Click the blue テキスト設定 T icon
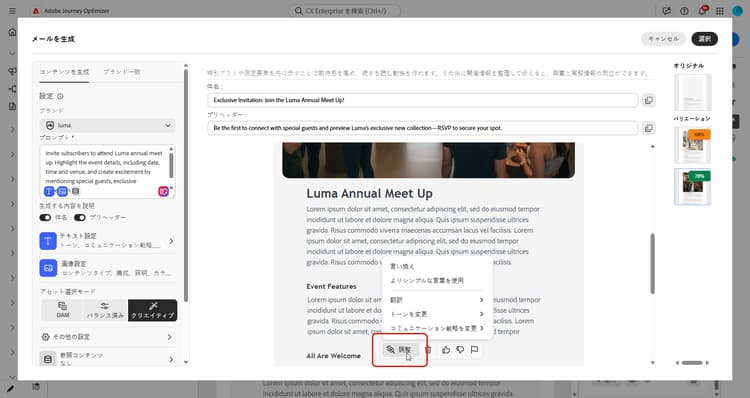Viewport: 750px width, 398px height. (x=48, y=241)
